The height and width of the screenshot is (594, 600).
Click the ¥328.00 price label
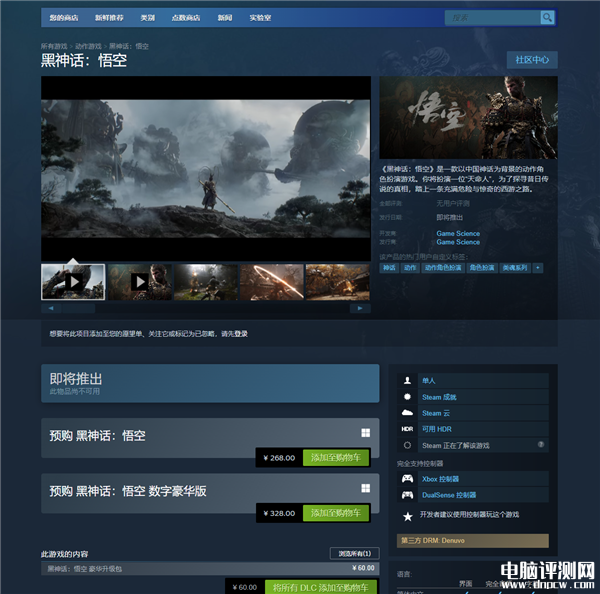(x=279, y=513)
